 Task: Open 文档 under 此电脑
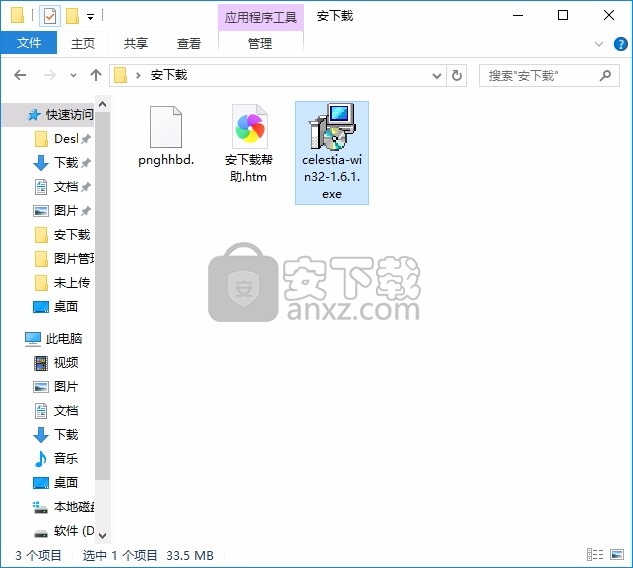tap(57, 411)
